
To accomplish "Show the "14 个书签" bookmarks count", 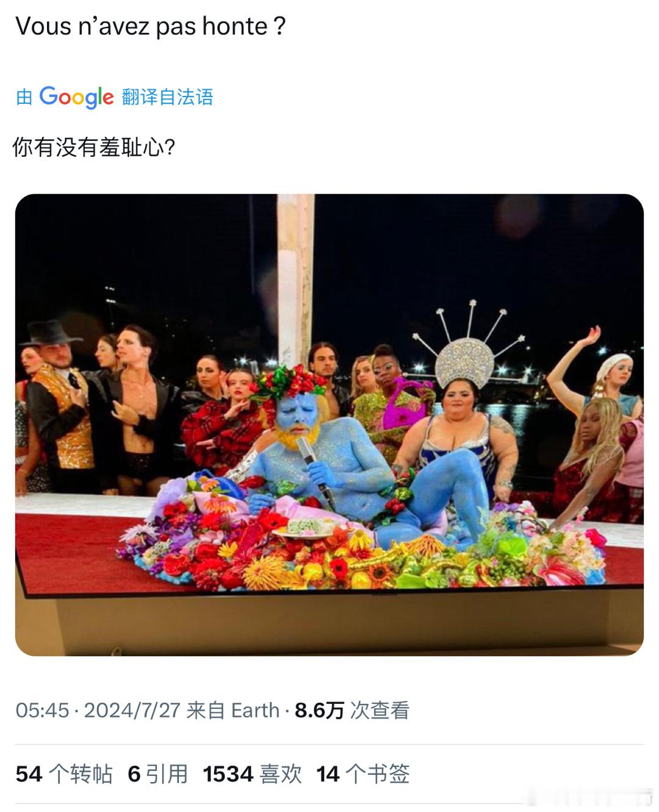I will pyautogui.click(x=362, y=774).
